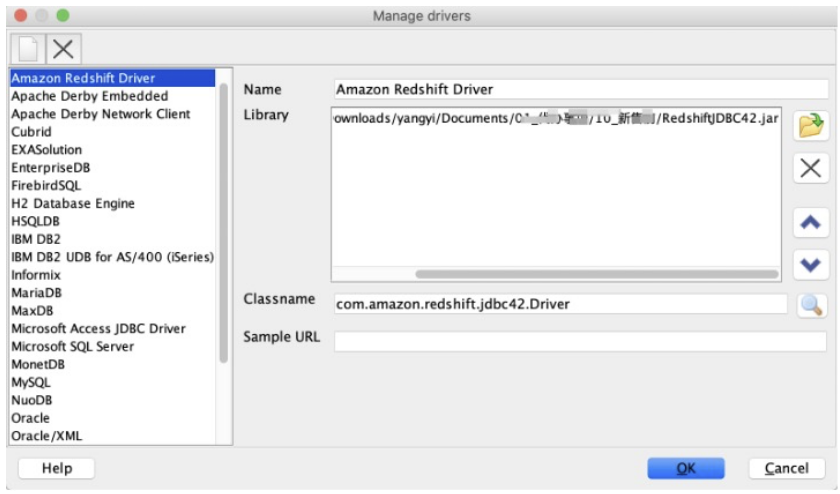The image size is (840, 494).
Task: Zoom window with green title bar button
Action: click(63, 15)
